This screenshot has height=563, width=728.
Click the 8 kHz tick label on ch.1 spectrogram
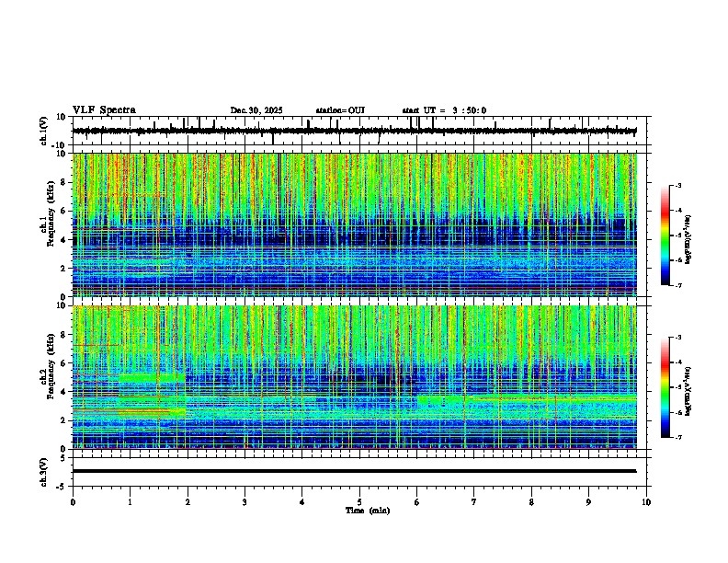pyautogui.click(x=63, y=182)
